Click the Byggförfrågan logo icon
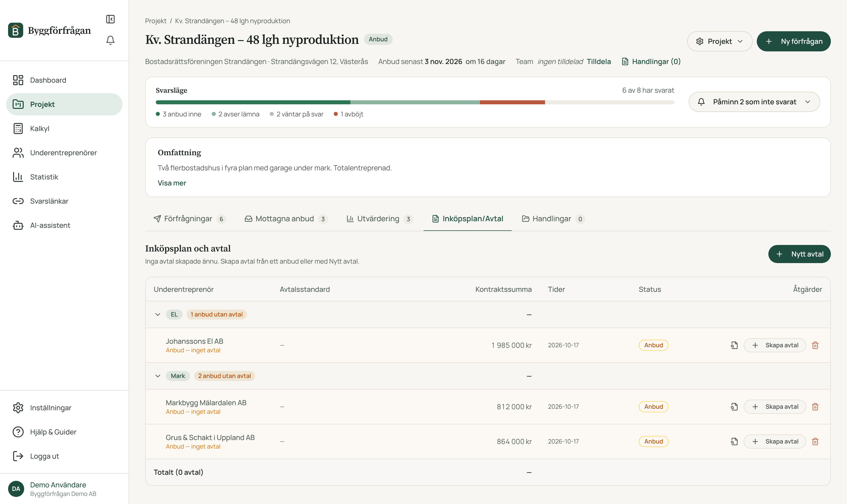 16,30
